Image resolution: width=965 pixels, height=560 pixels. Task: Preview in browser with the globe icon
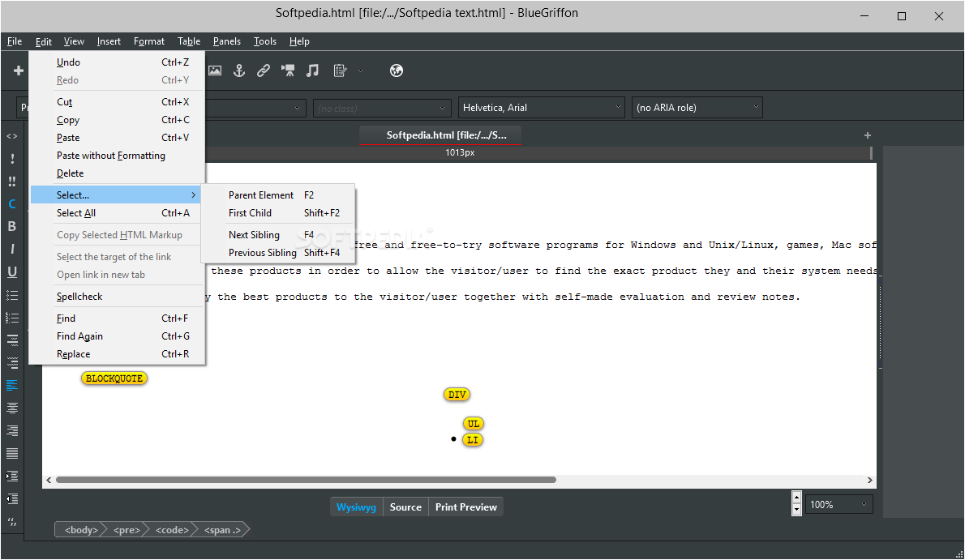[x=397, y=71]
